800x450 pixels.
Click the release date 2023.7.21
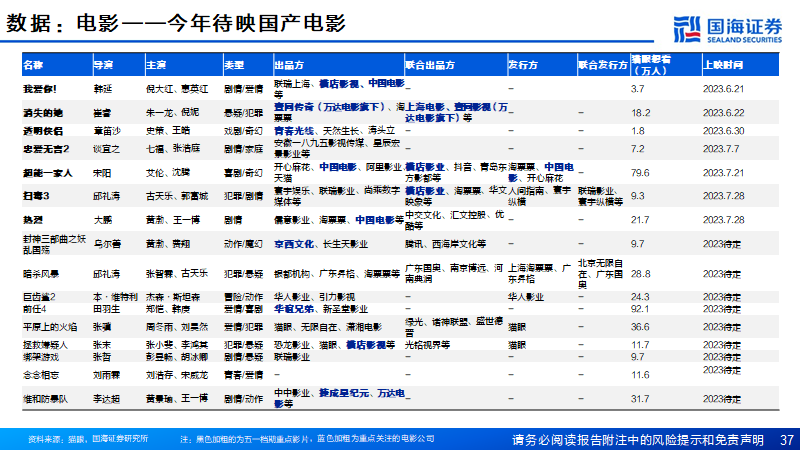pos(723,173)
